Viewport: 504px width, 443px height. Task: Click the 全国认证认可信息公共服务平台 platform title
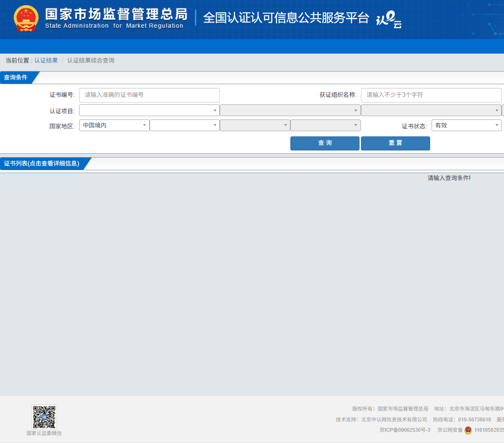pyautogui.click(x=286, y=18)
